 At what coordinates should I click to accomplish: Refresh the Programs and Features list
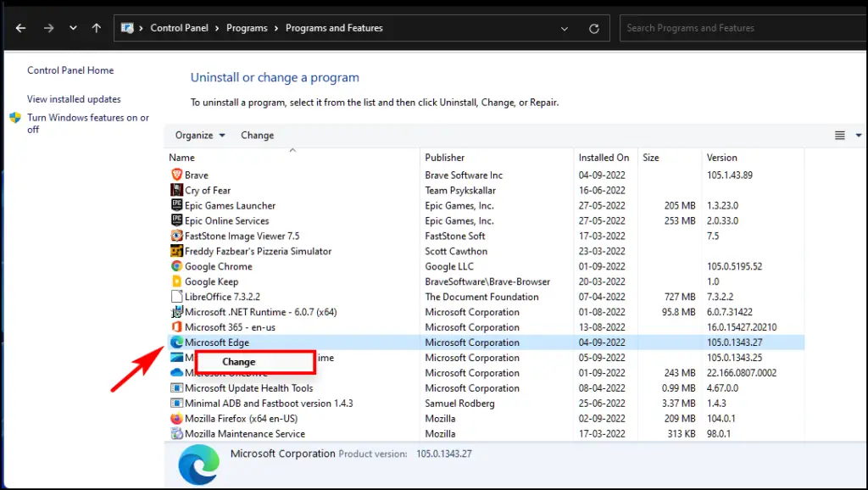click(x=594, y=28)
